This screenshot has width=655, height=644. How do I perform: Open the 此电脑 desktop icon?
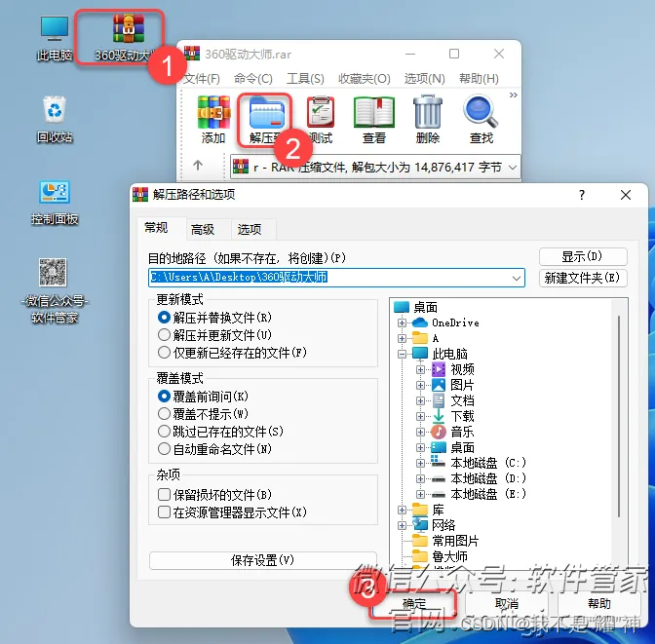click(x=55, y=38)
